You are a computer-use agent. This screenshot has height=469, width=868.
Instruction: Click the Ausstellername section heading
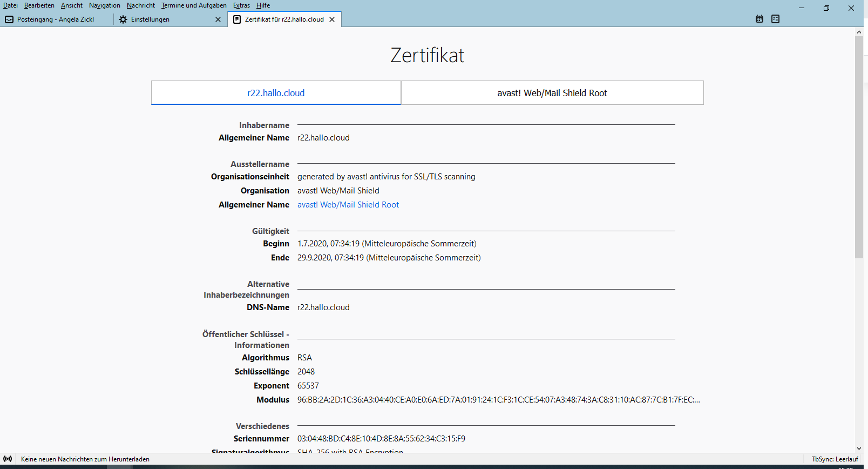tap(260, 164)
